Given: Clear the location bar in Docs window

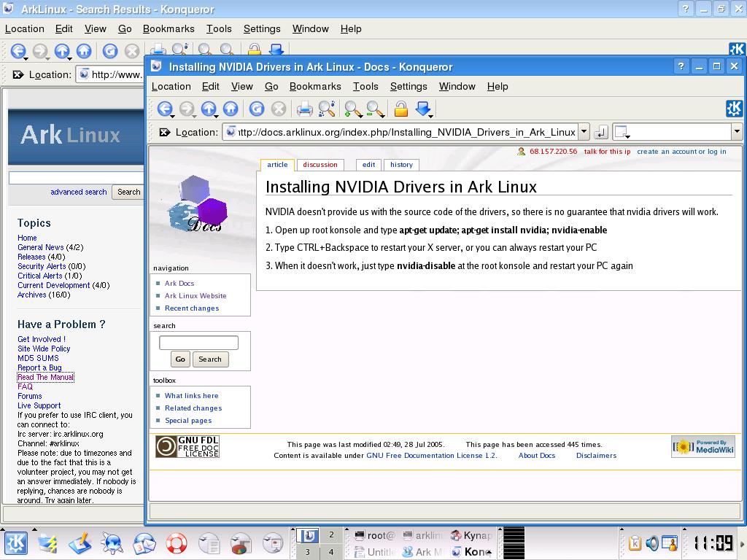Looking at the screenshot, I should click(x=165, y=133).
